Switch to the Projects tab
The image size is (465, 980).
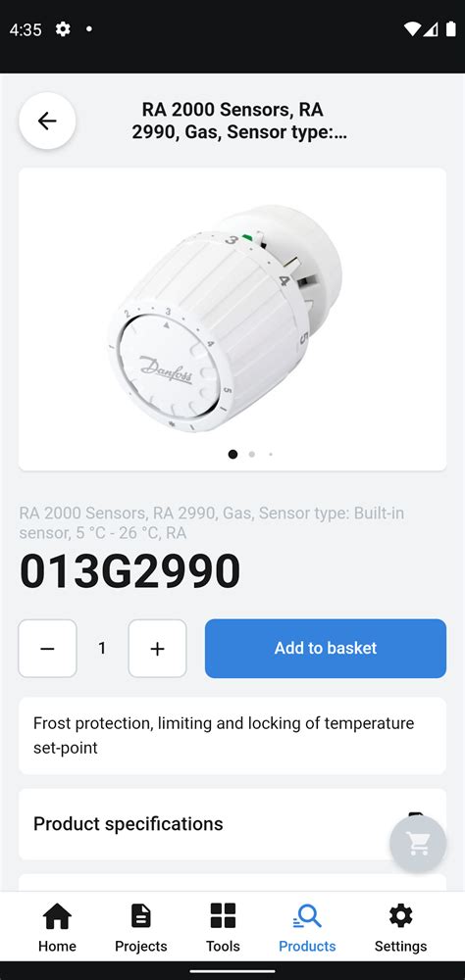point(141,927)
